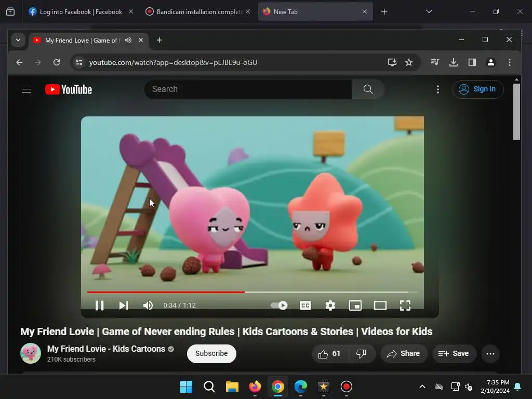Dislike the video
Screen dimensions: 532x399
pos(362,353)
